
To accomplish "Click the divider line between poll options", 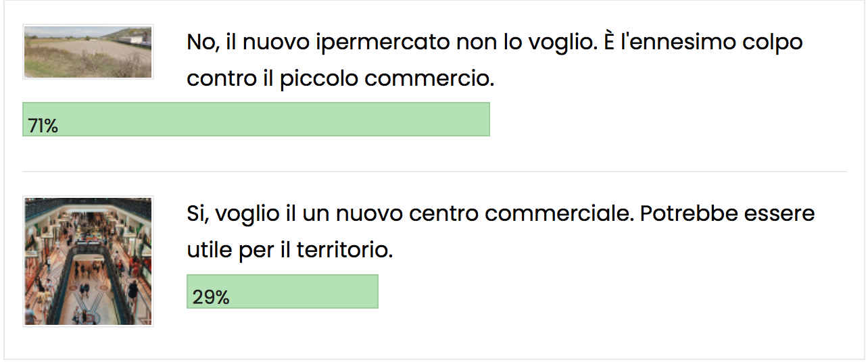I will pos(434,172).
